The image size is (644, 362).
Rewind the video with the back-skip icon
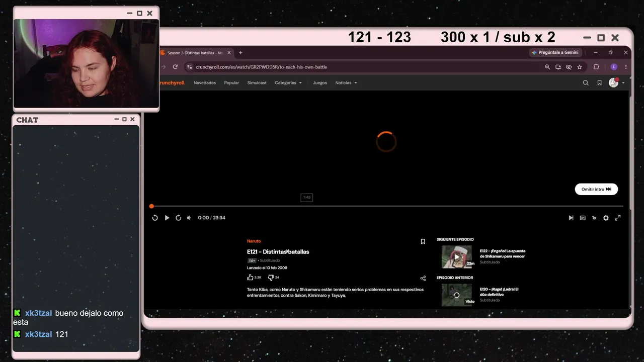(x=155, y=218)
